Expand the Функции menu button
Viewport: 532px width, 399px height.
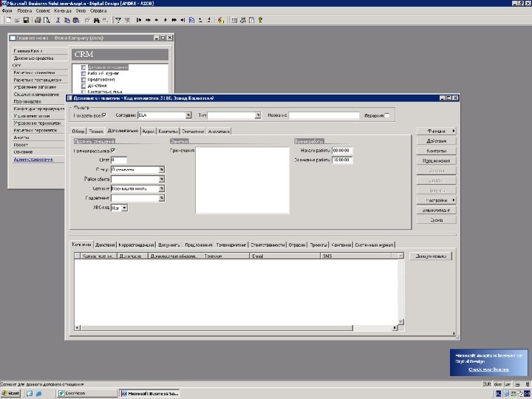click(437, 131)
